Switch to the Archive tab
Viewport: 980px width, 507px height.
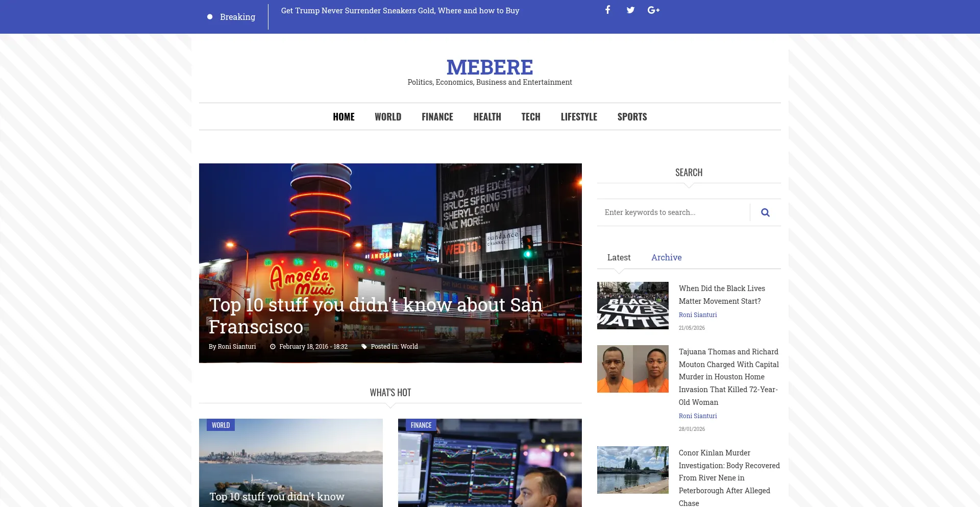click(666, 257)
